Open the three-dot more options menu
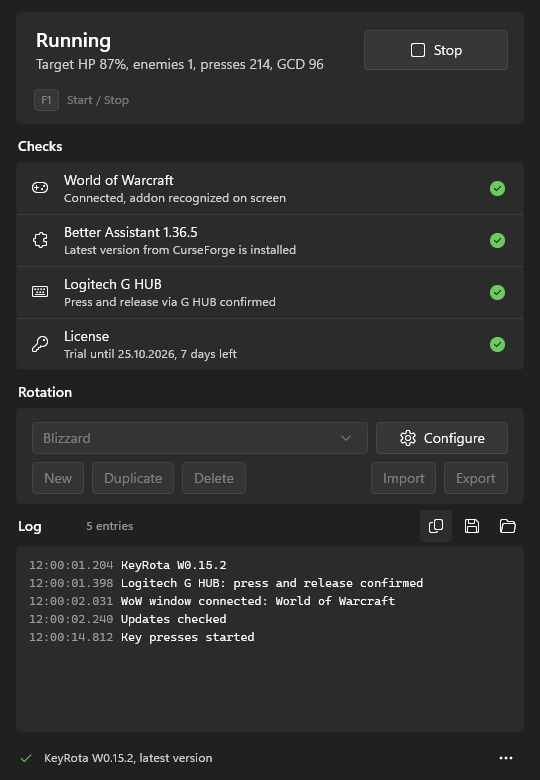Viewport: 540px width, 780px height. coord(506,758)
